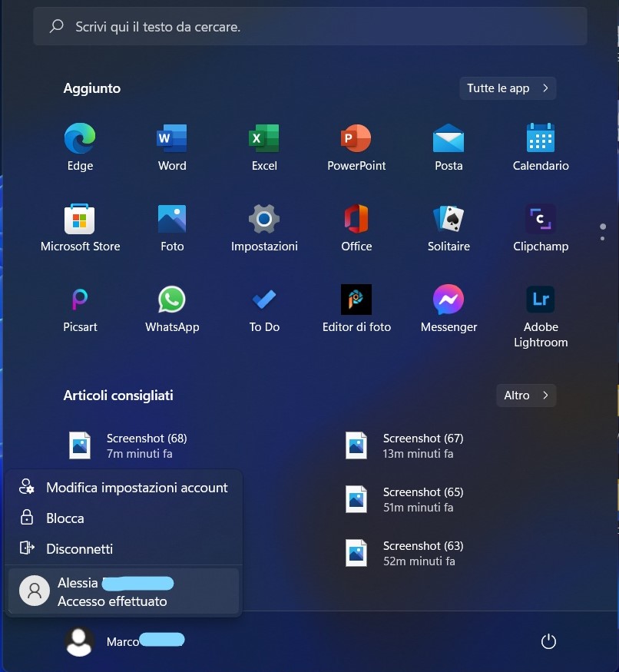Open WhatsApp

click(x=172, y=308)
